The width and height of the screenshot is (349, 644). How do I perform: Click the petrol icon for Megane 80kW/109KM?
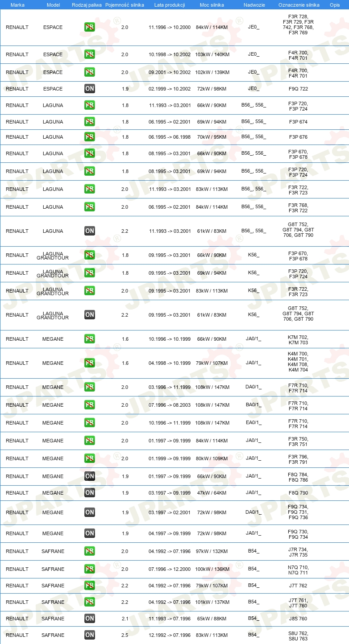point(89,458)
